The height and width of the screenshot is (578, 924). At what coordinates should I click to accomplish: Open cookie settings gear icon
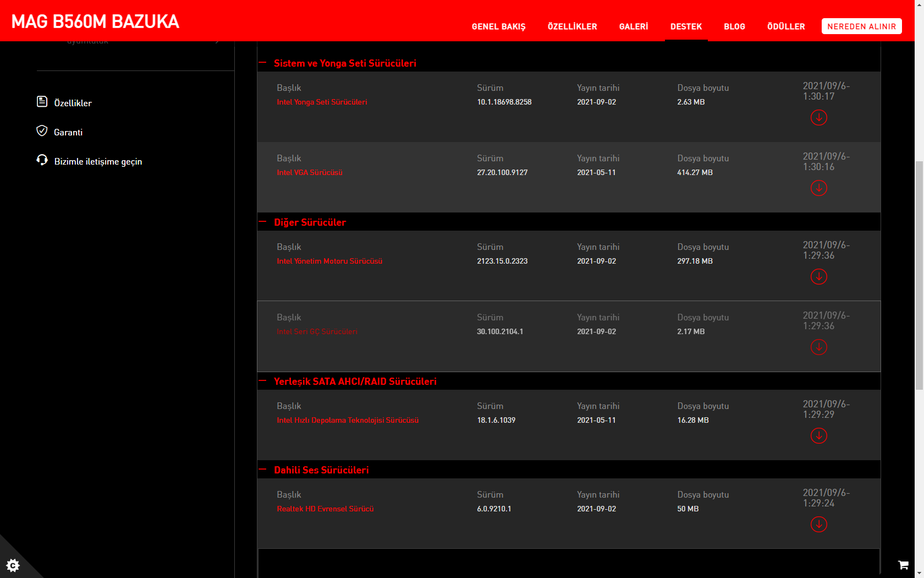tap(13, 565)
